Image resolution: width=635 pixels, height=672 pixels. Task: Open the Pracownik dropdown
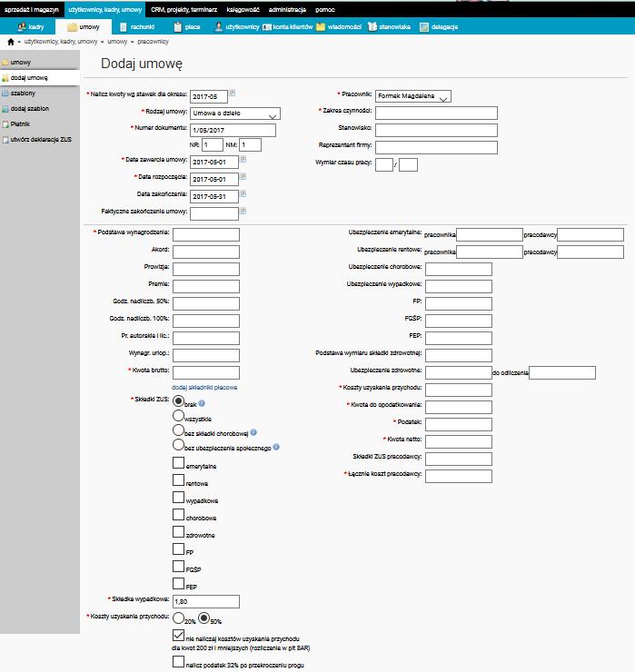click(x=413, y=96)
